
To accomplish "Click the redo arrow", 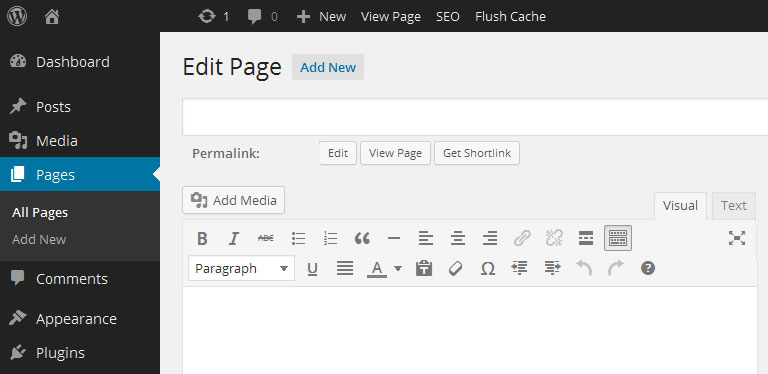I will (616, 268).
